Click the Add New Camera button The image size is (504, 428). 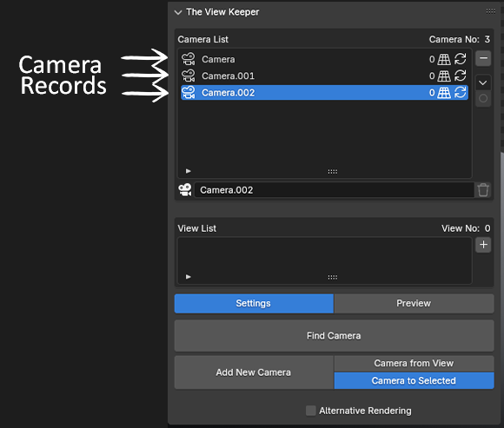pyautogui.click(x=254, y=372)
